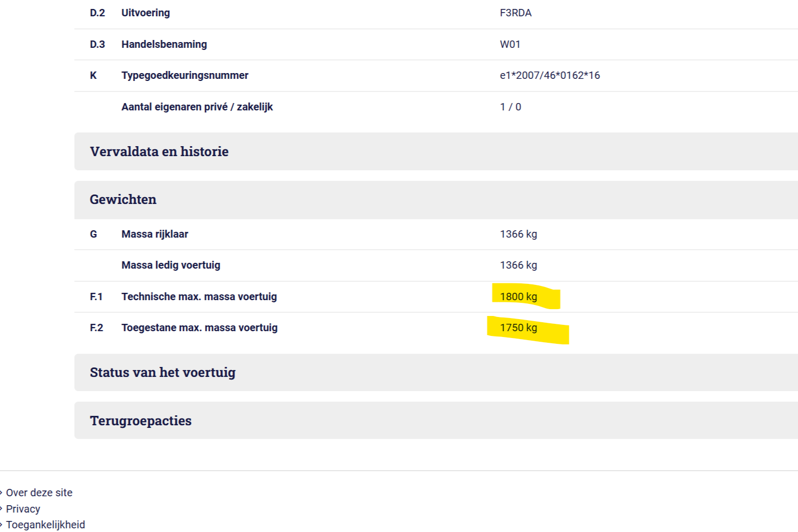This screenshot has height=532, width=798.
Task: Click the Technische max. massa voertuig label
Action: pyautogui.click(x=199, y=296)
